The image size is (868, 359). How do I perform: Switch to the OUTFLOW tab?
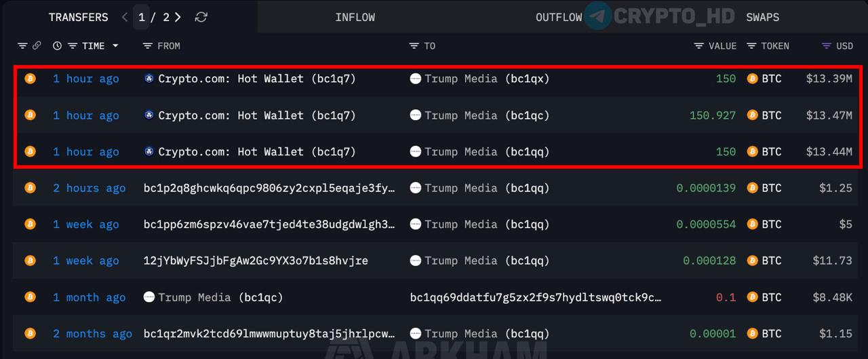[559, 17]
